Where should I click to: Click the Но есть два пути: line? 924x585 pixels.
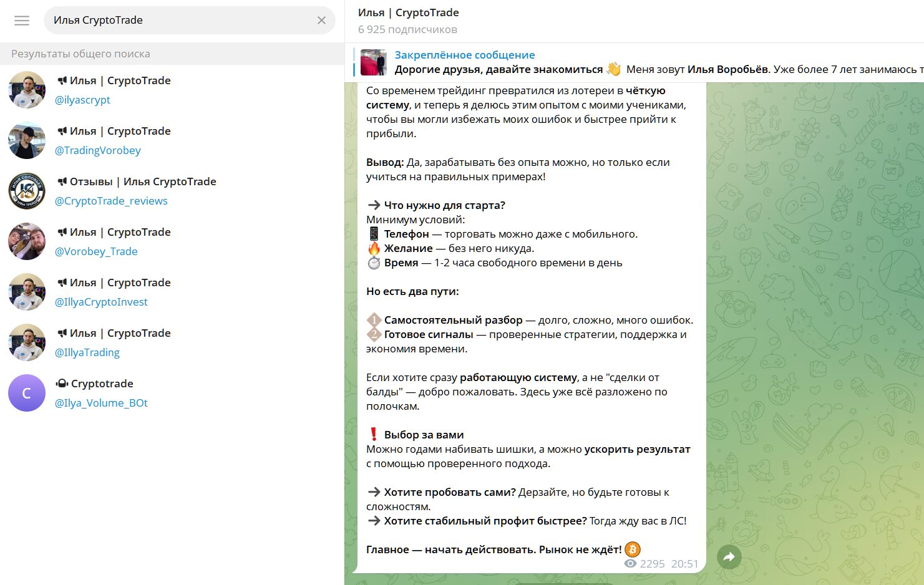412,291
